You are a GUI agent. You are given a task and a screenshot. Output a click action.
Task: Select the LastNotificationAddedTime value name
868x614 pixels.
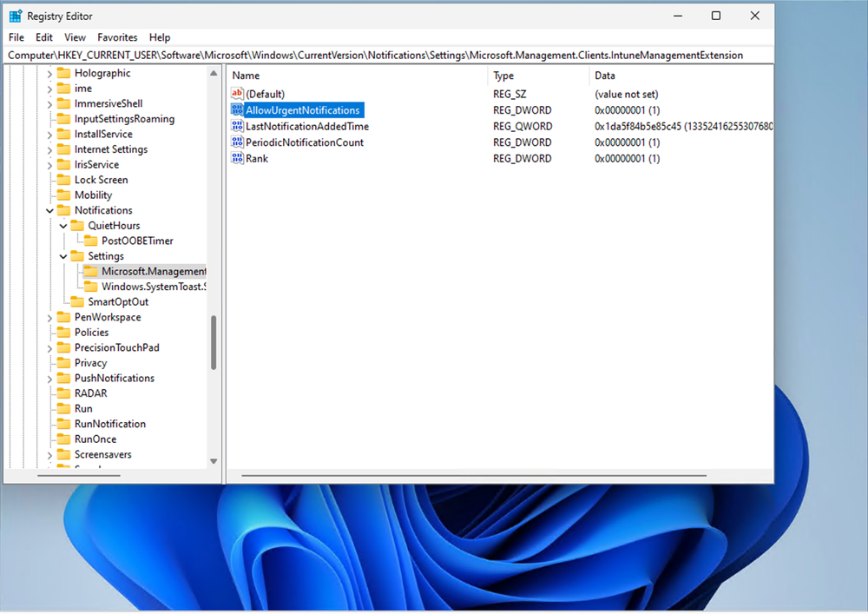pyautogui.click(x=307, y=126)
